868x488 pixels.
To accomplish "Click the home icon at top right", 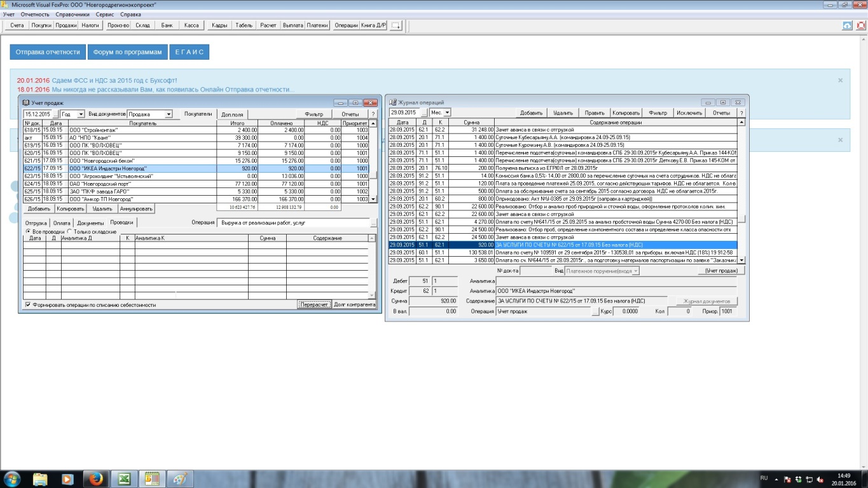I will (x=847, y=25).
